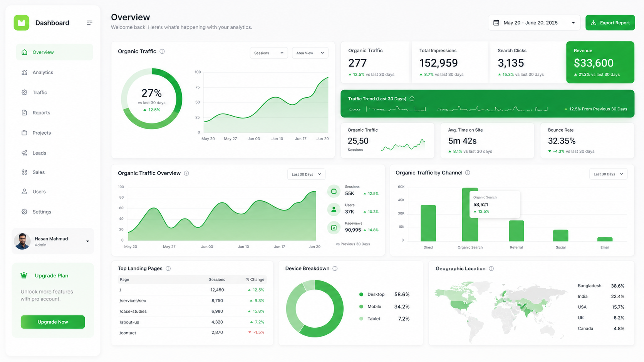Screen dimensions: 644x362
Task: Click the 27% donut chart
Action: click(152, 99)
